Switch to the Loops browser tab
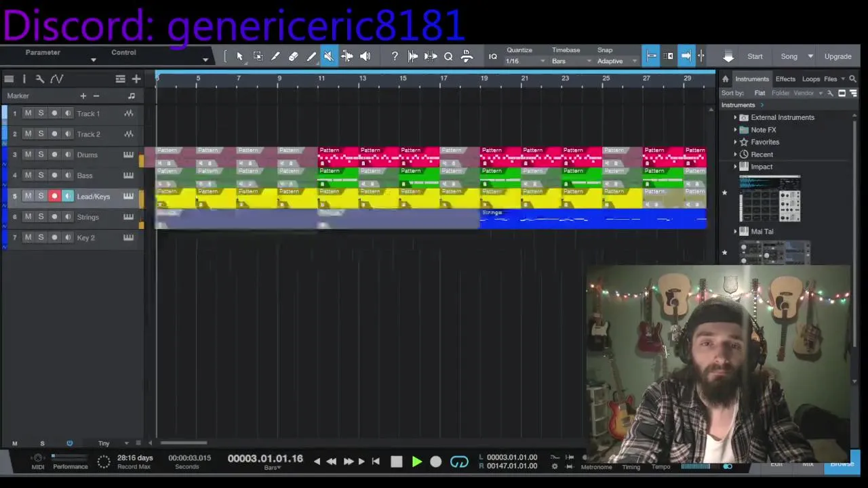This screenshot has width=868, height=488. [811, 79]
